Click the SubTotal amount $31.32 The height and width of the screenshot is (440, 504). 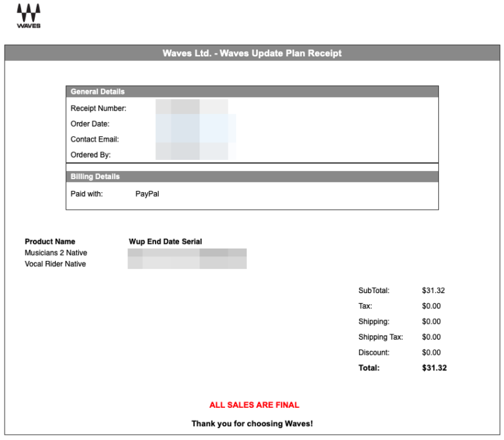tap(433, 290)
